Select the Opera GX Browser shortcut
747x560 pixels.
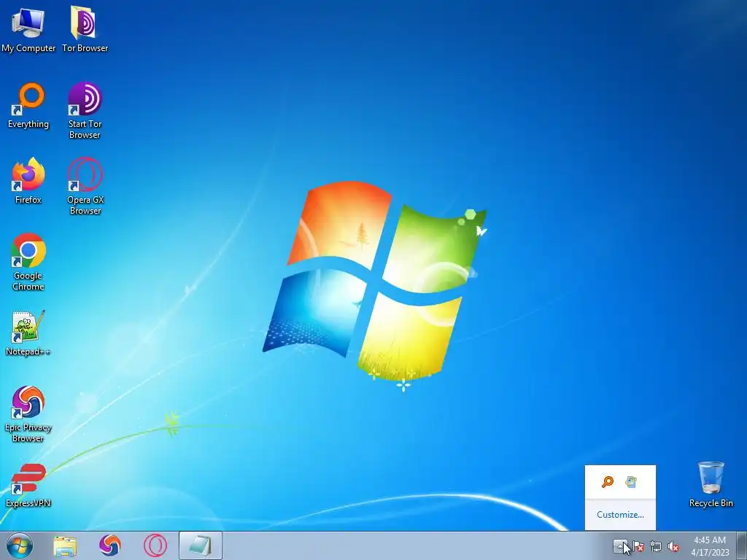click(85, 186)
